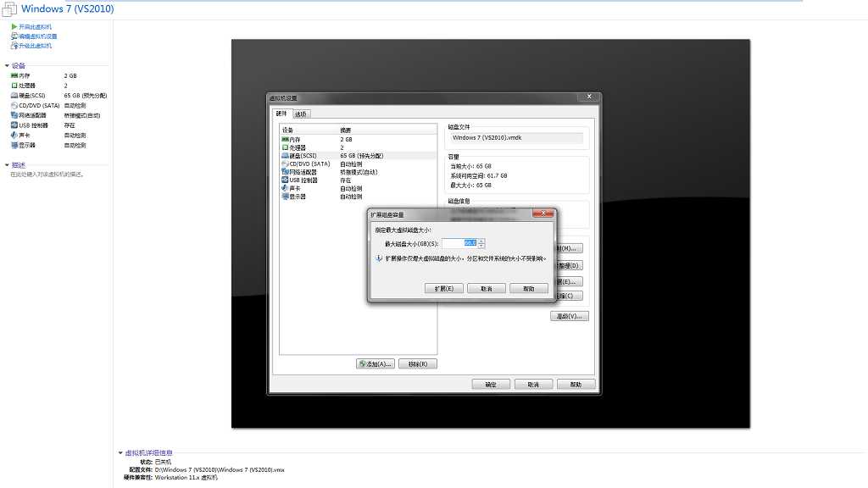Click 内存 memory icon in settings dialog list
This screenshot has height=488, width=868.
285,140
